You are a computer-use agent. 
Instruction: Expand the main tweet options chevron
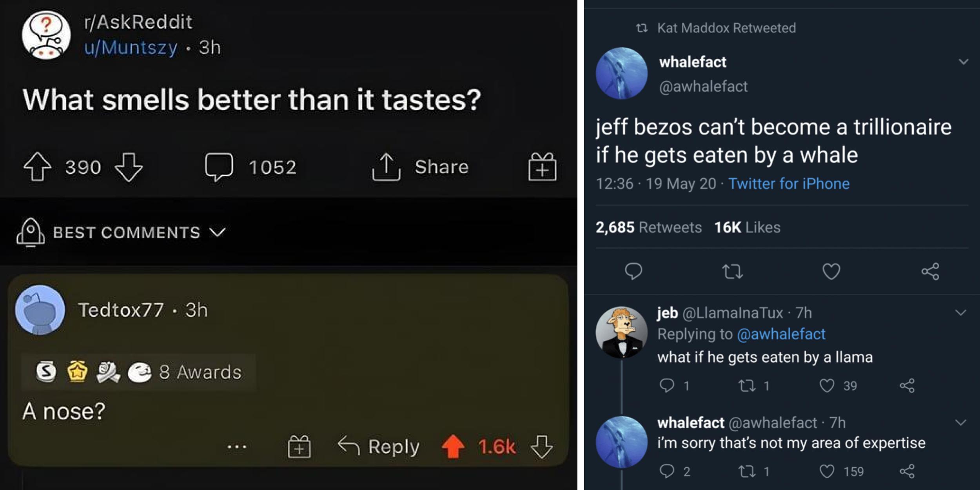click(963, 62)
